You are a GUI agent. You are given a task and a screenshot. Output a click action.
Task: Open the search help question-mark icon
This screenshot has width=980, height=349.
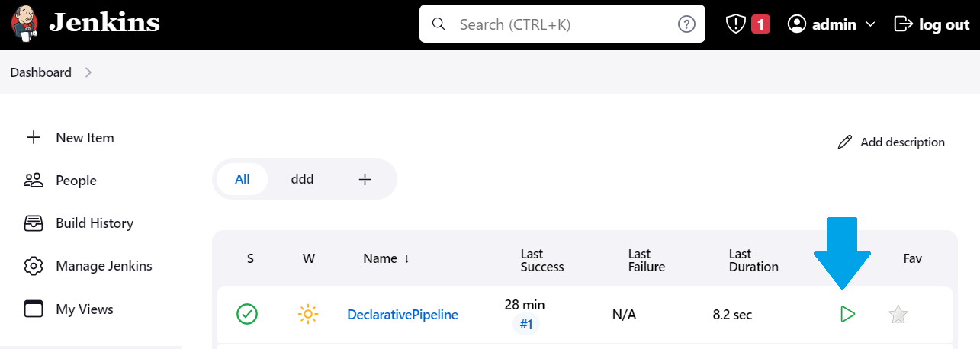click(686, 24)
